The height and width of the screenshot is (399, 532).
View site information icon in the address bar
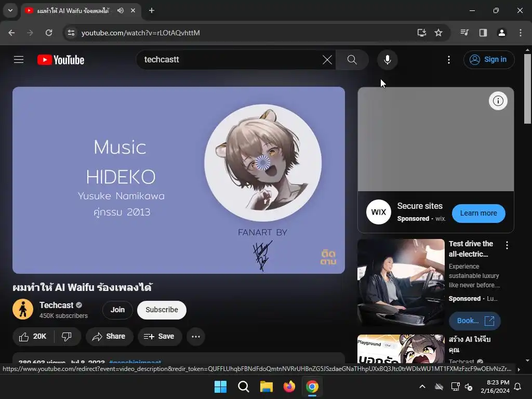click(x=71, y=33)
